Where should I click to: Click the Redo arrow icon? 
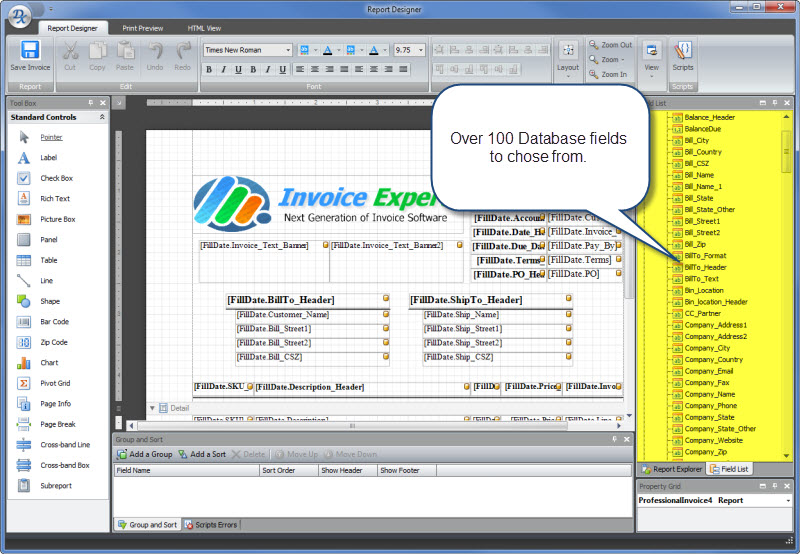[x=183, y=51]
